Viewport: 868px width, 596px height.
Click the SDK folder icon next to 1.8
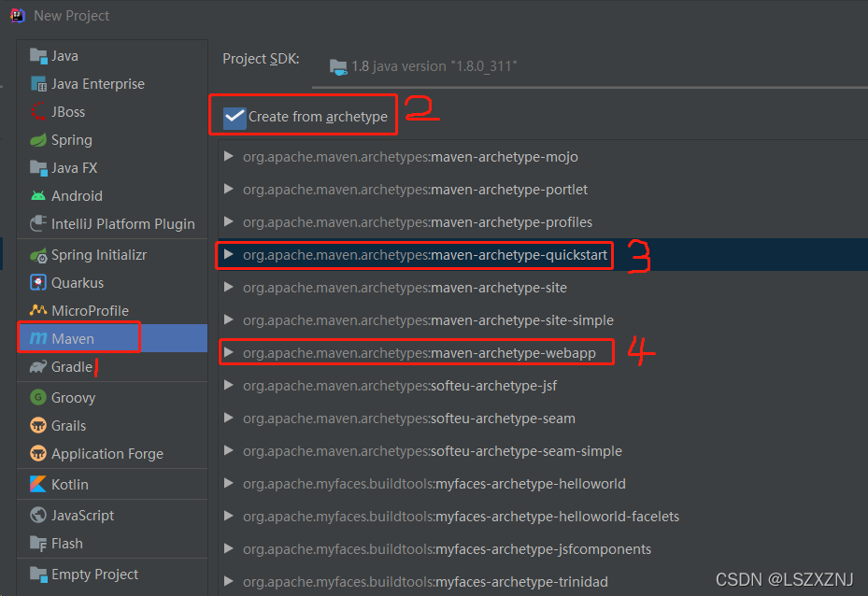(x=338, y=66)
